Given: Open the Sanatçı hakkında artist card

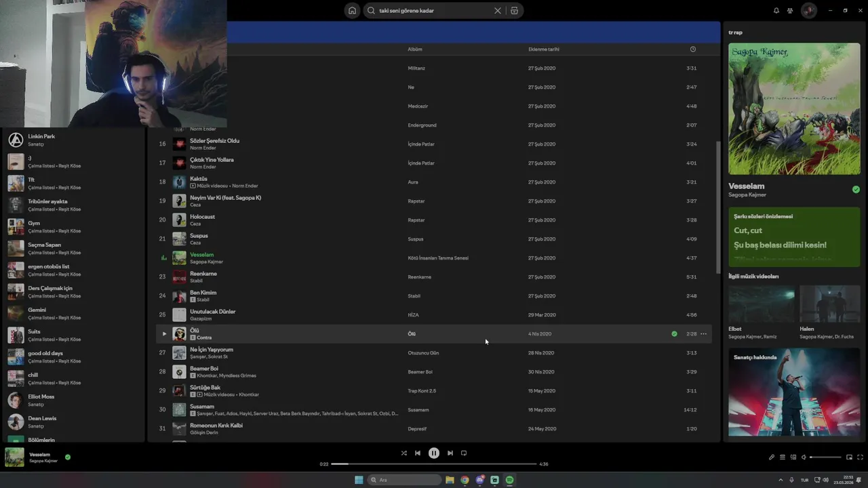Looking at the screenshot, I should [794, 393].
